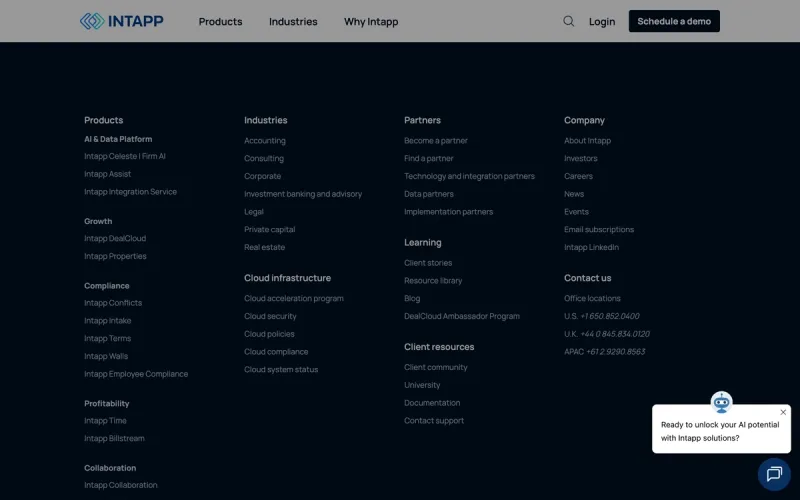Open Email subscriptions link
The image size is (800, 500).
click(599, 230)
